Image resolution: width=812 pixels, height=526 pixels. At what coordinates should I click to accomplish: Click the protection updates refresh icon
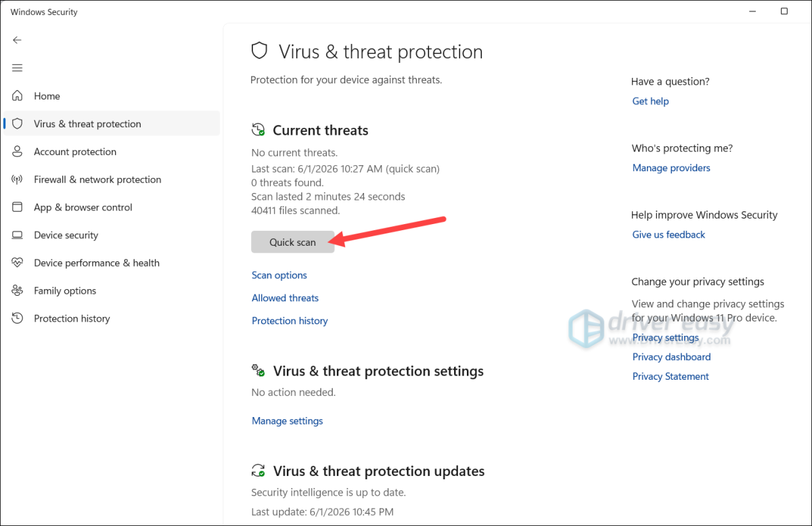pos(258,470)
